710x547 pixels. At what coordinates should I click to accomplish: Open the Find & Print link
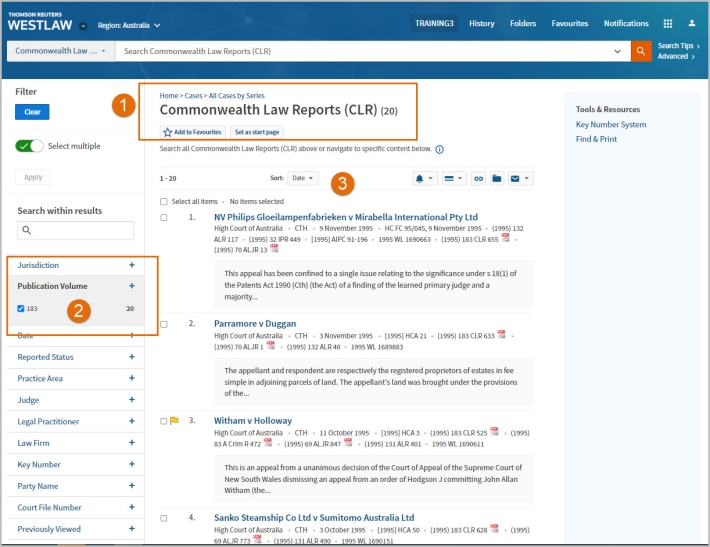(x=596, y=139)
